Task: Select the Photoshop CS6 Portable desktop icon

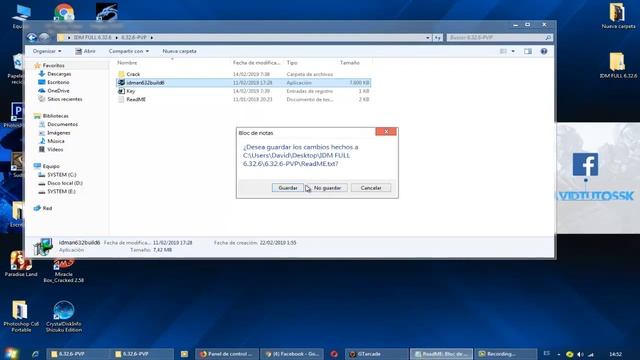Action: (x=20, y=316)
